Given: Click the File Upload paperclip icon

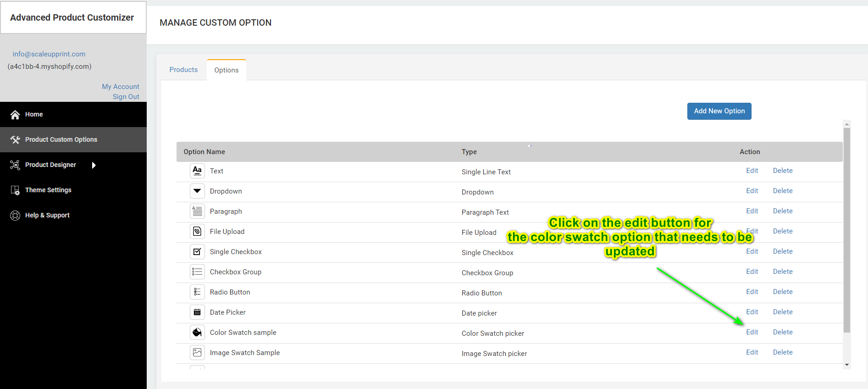Looking at the screenshot, I should (x=197, y=232).
